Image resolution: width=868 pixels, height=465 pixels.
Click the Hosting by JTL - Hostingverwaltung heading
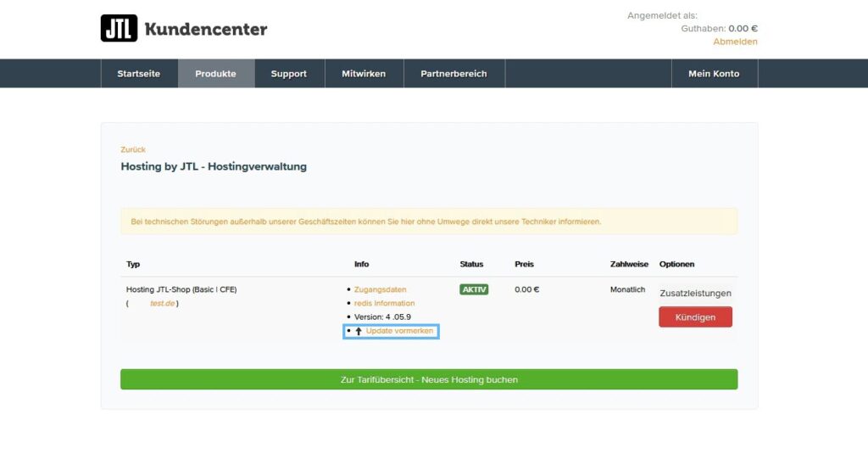coord(214,166)
